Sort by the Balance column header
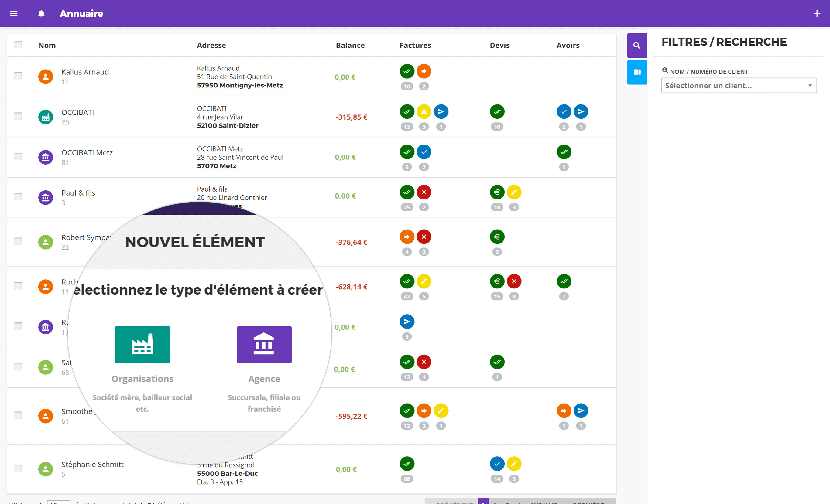 point(350,45)
